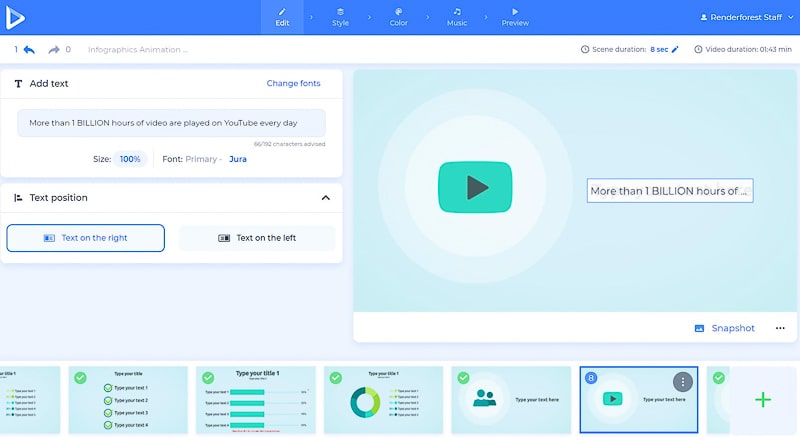Open Renderforest Staff account menu

(x=746, y=17)
